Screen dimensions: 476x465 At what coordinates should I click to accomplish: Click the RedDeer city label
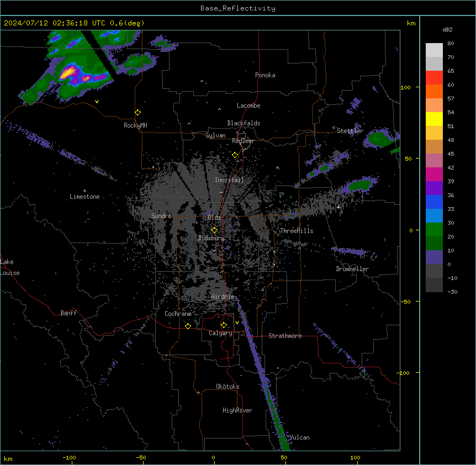243,141
